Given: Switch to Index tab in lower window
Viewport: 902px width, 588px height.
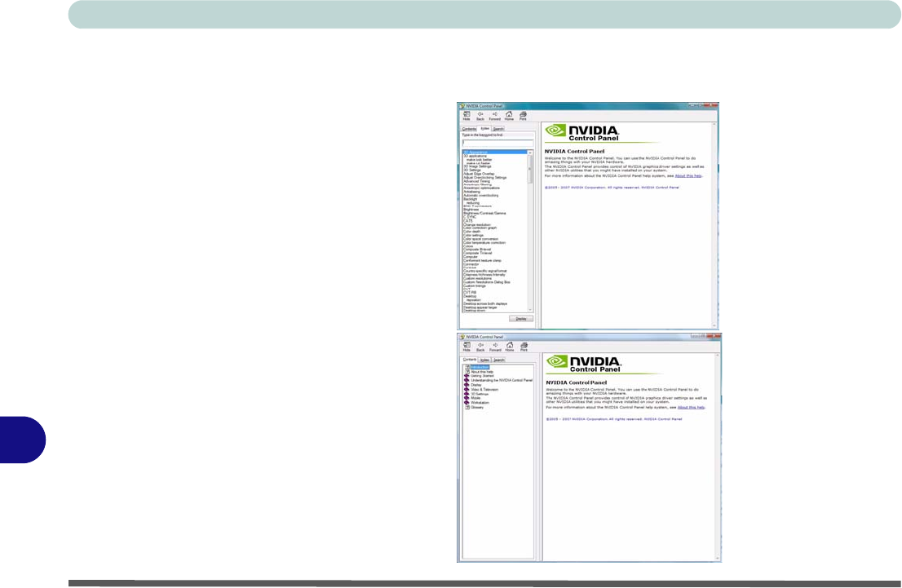Looking at the screenshot, I should [485, 360].
